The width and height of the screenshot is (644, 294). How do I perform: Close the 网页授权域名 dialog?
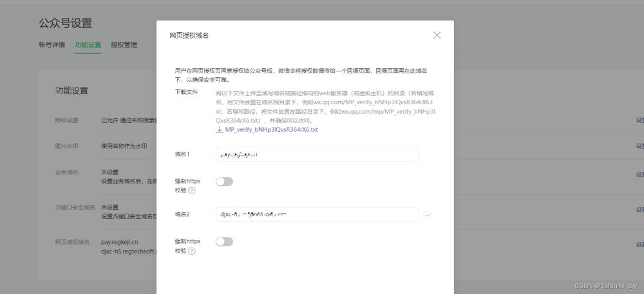(x=437, y=35)
